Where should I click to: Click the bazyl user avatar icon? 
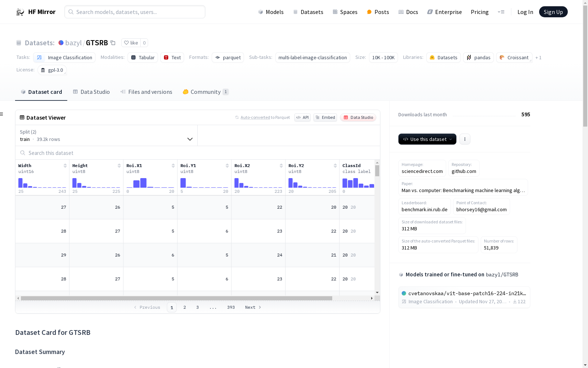[x=61, y=43]
